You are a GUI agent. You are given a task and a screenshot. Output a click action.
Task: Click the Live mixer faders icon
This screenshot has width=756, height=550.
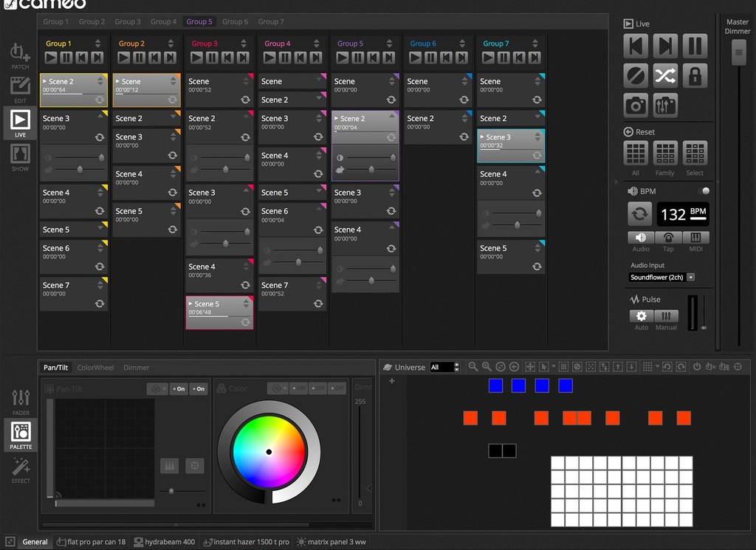click(665, 105)
